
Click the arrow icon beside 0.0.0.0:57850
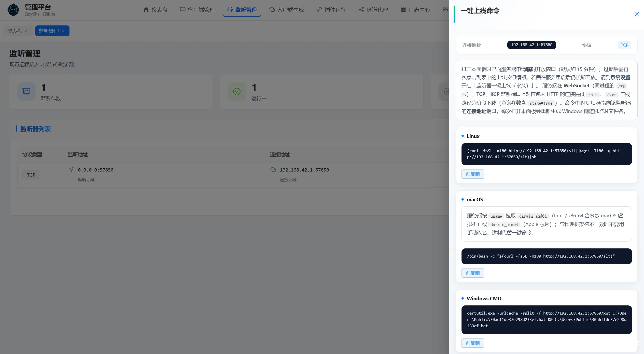pyautogui.click(x=71, y=169)
